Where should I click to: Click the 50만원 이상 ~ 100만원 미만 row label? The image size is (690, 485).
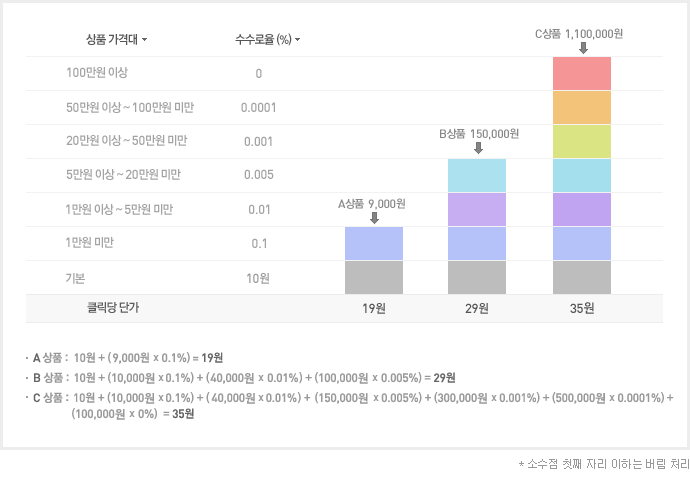(130, 107)
